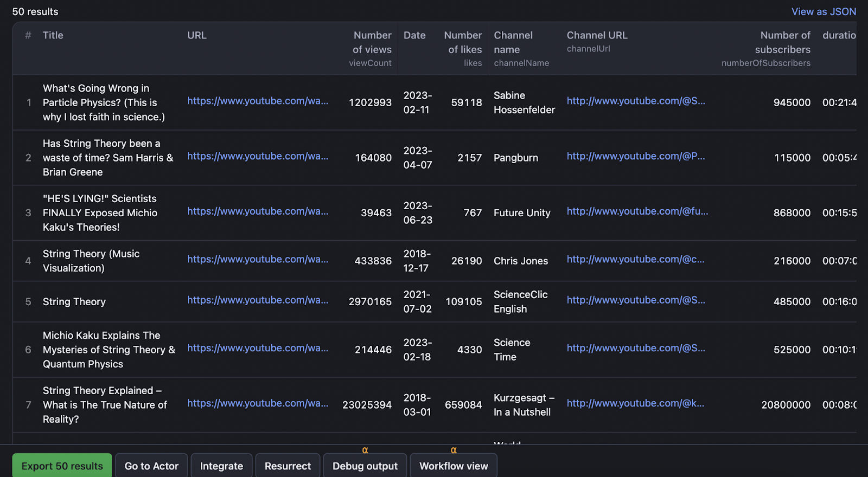Screen dimensions: 868x477
Task: Open the Kurzgesagt channel URL
Action: click(635, 403)
